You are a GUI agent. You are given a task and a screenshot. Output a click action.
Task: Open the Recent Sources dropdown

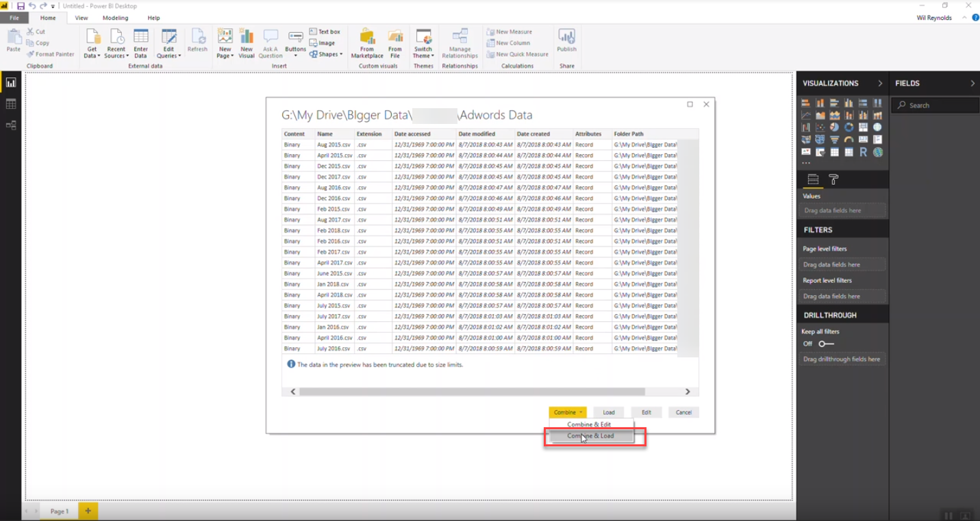point(116,43)
